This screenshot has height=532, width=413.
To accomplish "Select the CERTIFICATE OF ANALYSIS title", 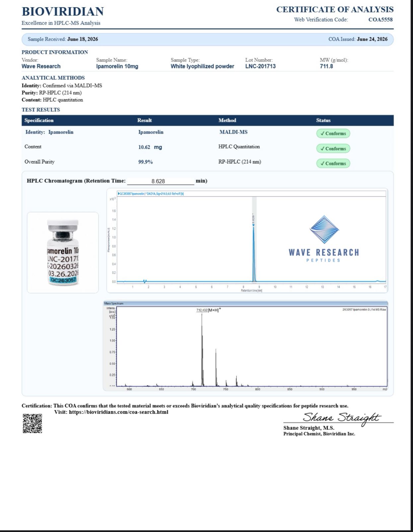I will coord(335,9).
